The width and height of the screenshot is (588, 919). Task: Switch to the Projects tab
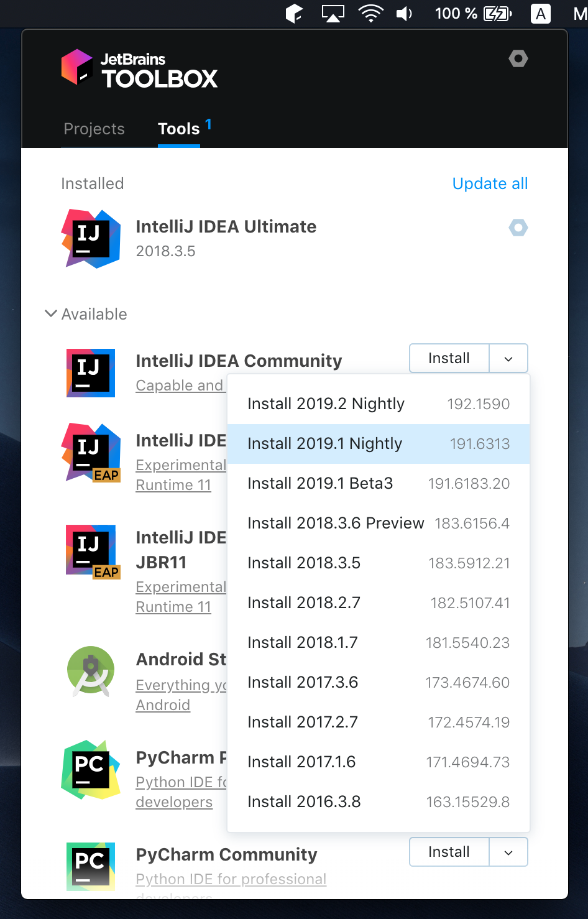(94, 129)
